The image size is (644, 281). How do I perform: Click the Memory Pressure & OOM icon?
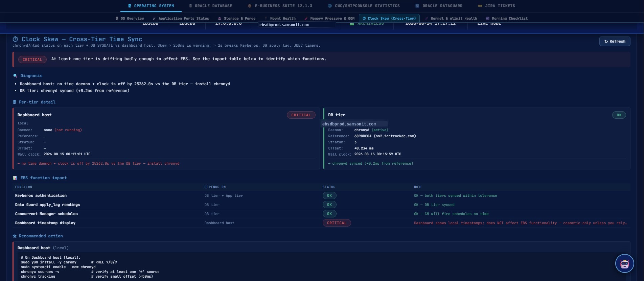click(x=306, y=18)
